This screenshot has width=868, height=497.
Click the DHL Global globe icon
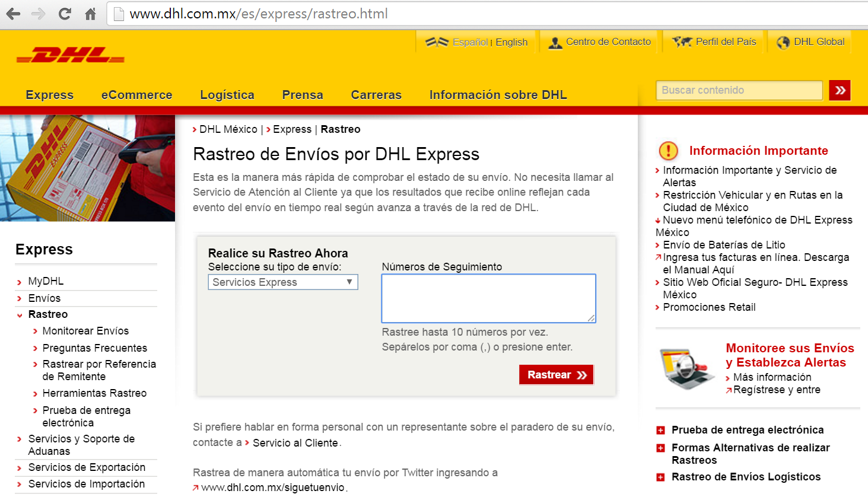(783, 43)
